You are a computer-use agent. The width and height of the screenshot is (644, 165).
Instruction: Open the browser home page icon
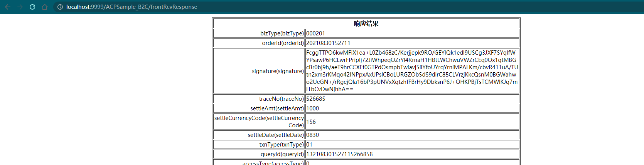(x=45, y=7)
